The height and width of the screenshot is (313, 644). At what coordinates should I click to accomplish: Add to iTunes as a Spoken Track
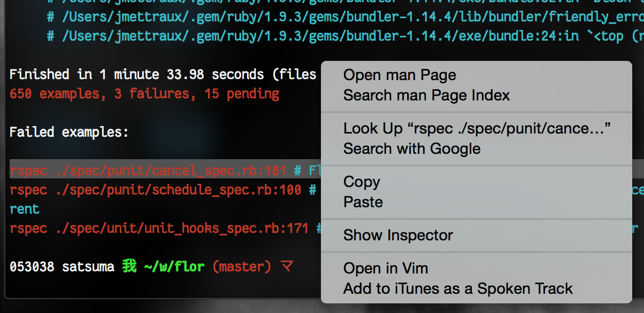point(457,289)
